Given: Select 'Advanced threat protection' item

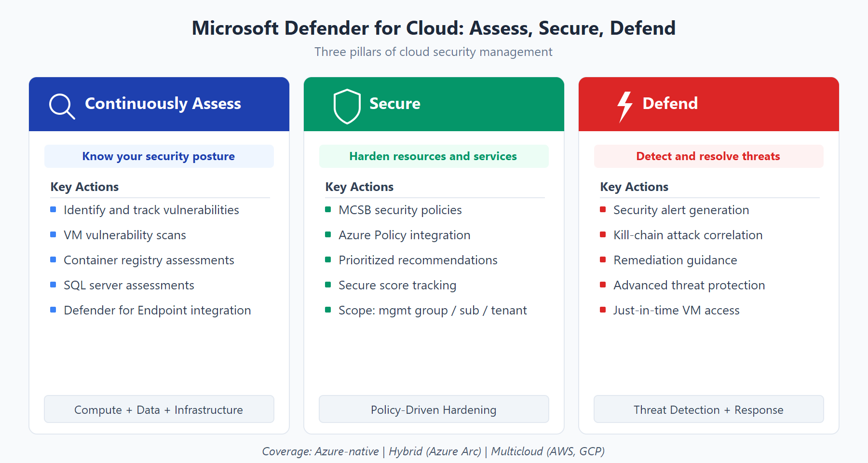Looking at the screenshot, I should click(x=689, y=286).
